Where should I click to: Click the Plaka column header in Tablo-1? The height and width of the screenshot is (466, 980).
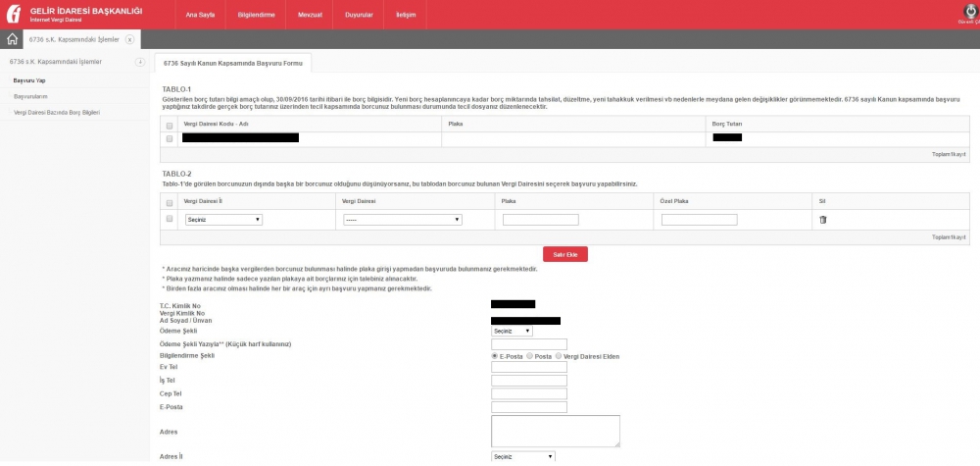pos(456,124)
